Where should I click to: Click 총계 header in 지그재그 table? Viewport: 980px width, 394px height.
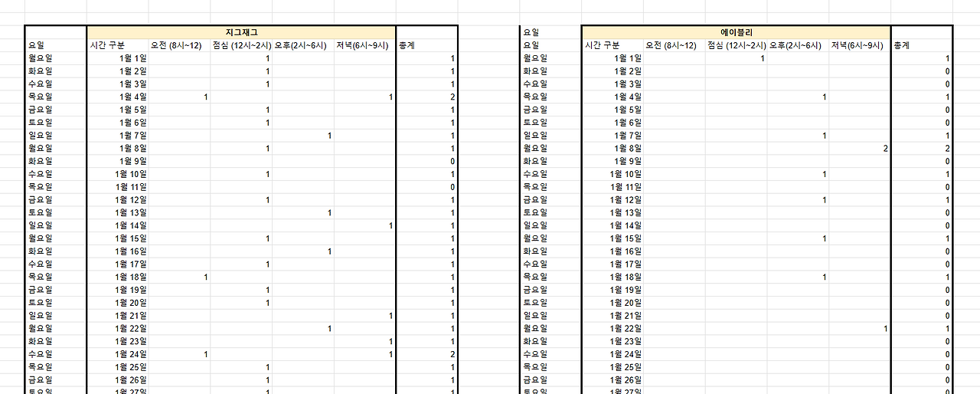pyautogui.click(x=407, y=45)
